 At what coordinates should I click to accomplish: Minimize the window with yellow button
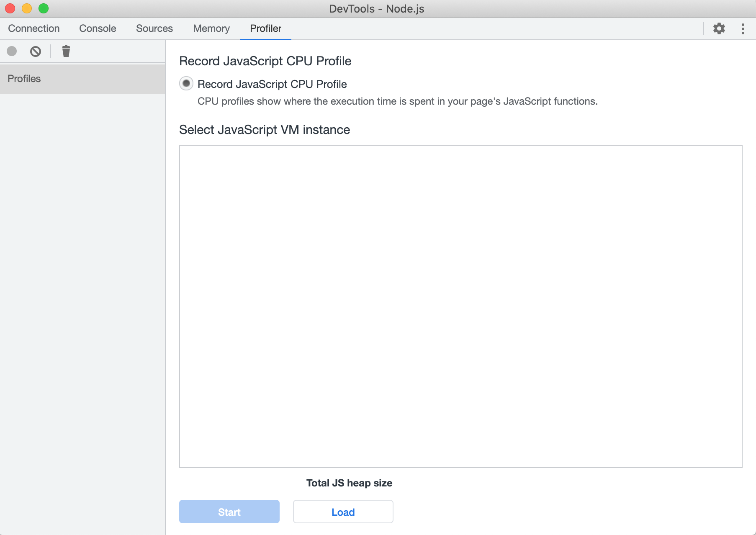27,8
